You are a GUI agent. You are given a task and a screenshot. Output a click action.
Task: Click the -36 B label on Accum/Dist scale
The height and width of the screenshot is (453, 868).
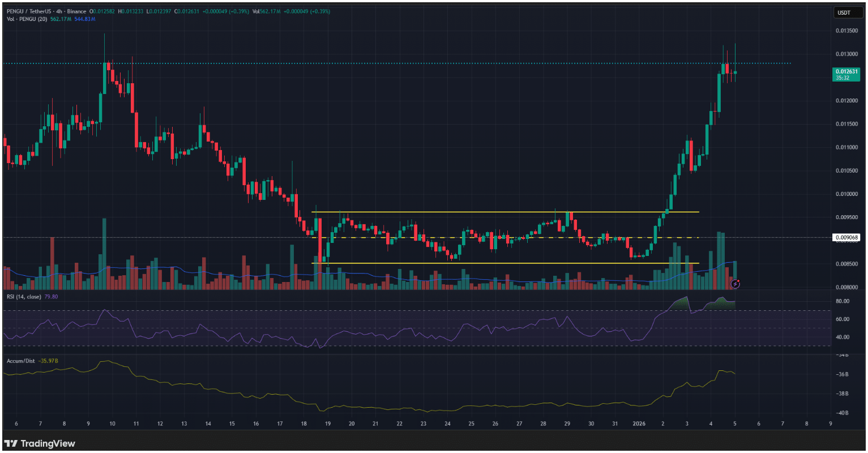[x=842, y=374]
